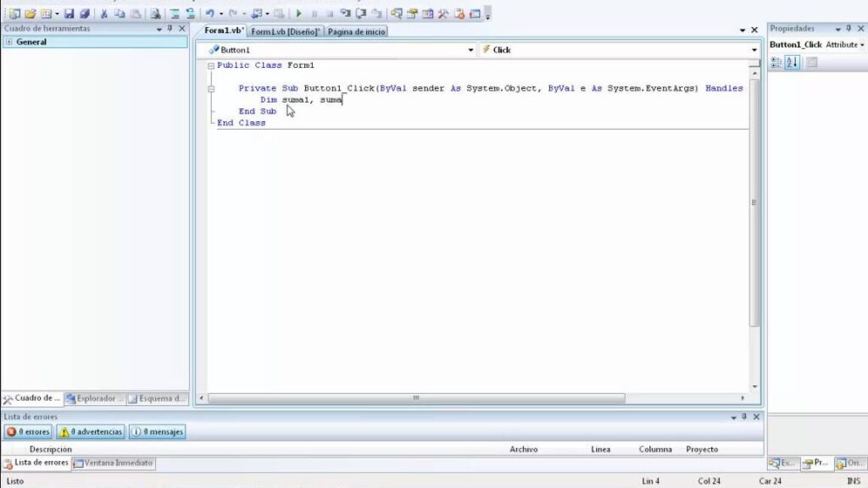
Task: Open Object Browser toolbar icon
Action: (x=428, y=14)
